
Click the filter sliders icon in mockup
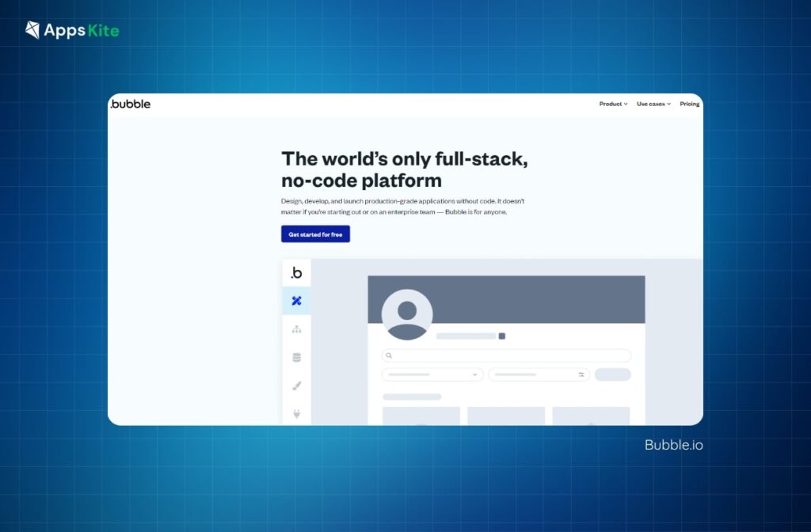[x=581, y=374]
